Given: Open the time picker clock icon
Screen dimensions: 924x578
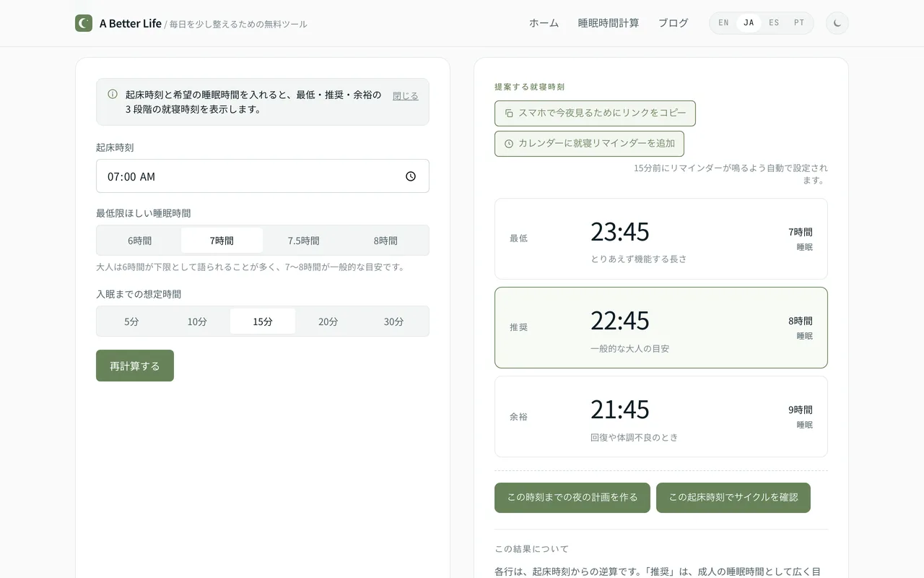Looking at the screenshot, I should pyautogui.click(x=411, y=176).
